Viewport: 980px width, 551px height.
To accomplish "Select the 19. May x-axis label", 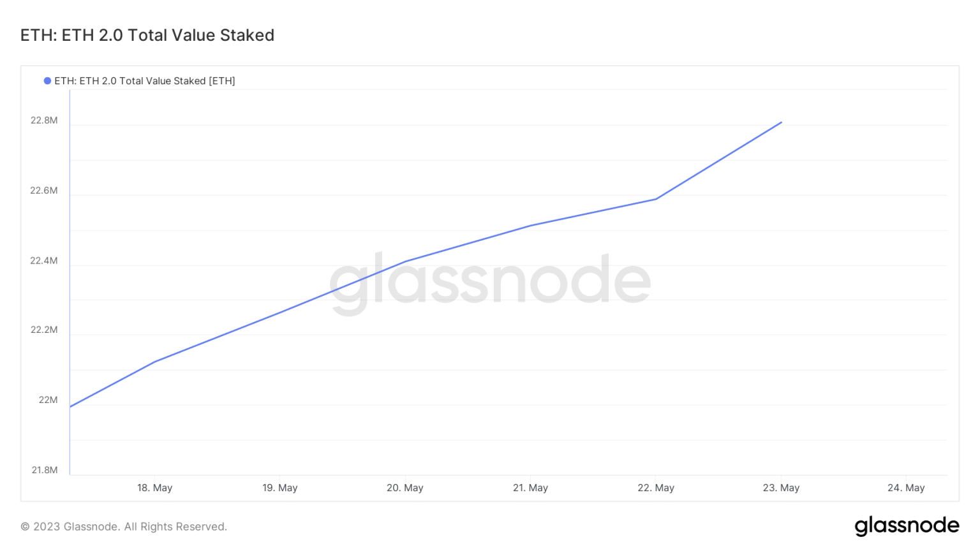I will 280,488.
